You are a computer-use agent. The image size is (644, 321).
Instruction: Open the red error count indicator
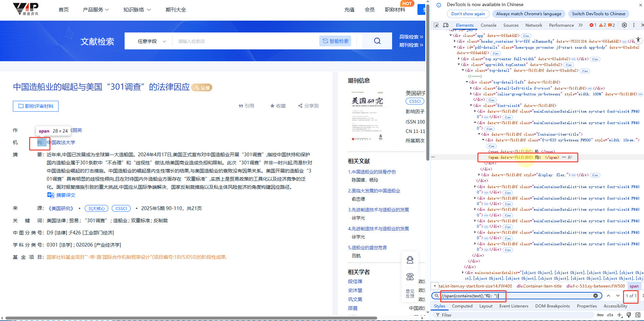point(593,25)
